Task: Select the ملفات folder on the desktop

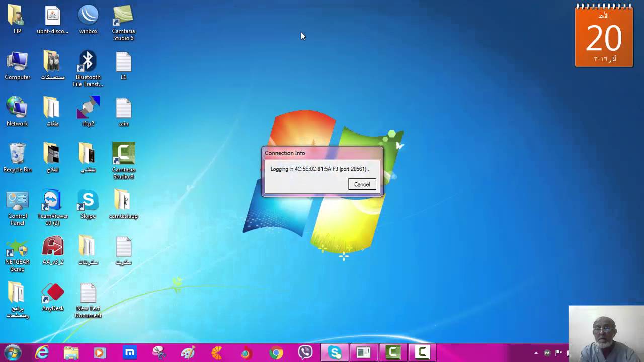Action: coord(52,112)
